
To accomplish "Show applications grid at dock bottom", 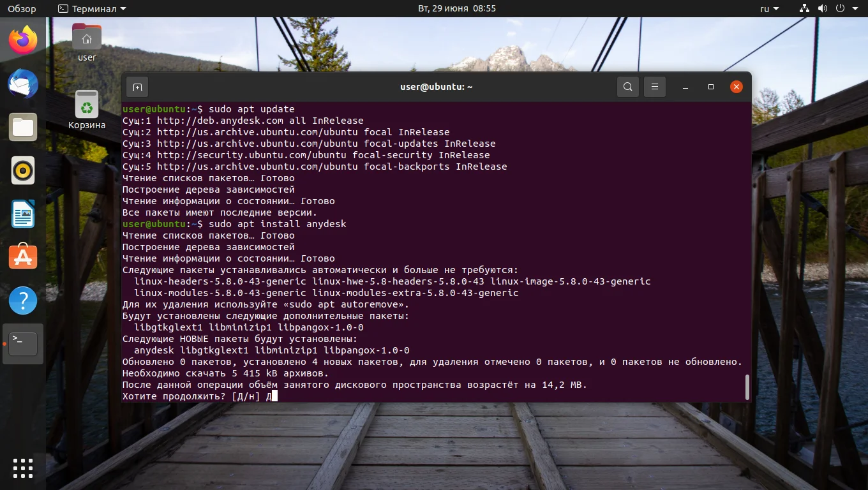I will click(x=23, y=468).
